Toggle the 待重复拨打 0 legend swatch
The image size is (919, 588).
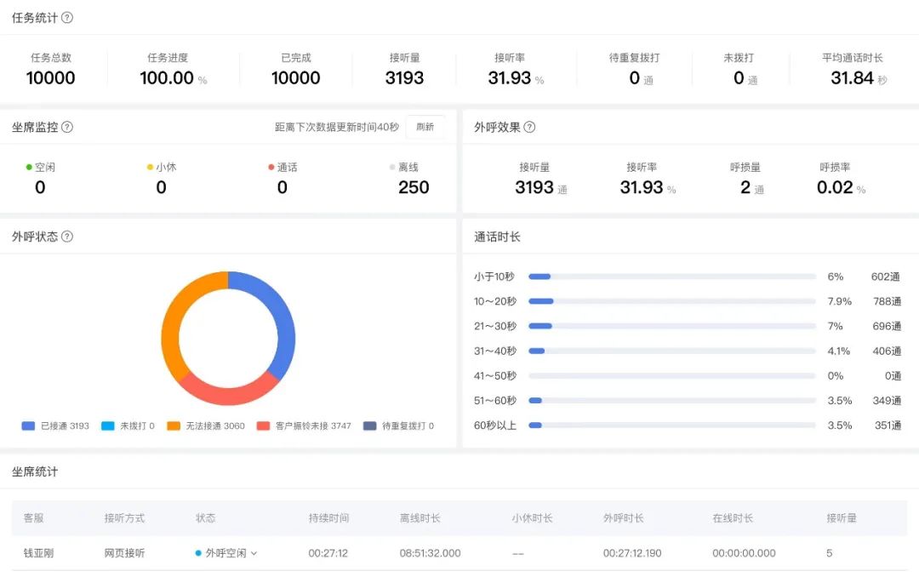tap(370, 425)
